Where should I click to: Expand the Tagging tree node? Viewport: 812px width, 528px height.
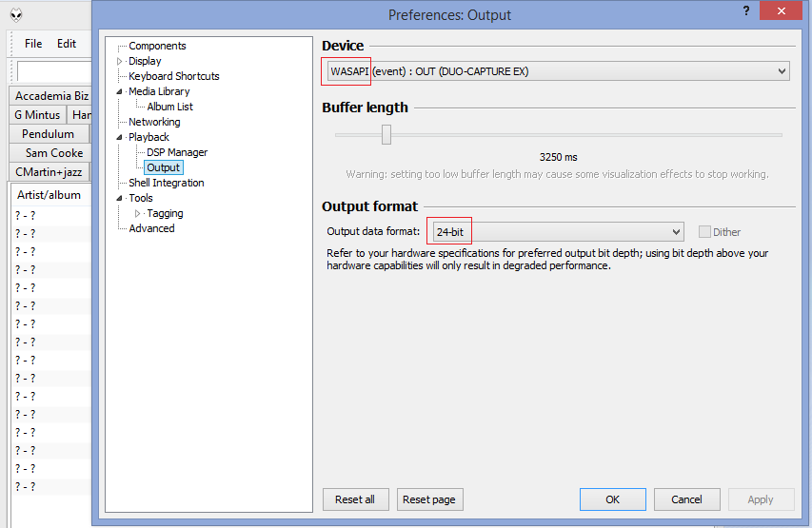(x=138, y=213)
